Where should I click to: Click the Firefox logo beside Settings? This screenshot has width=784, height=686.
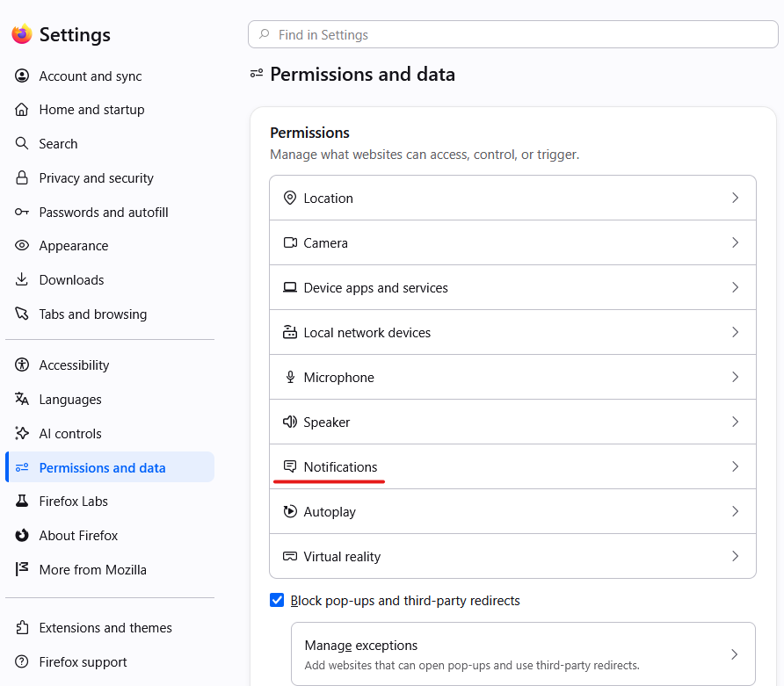(x=22, y=34)
